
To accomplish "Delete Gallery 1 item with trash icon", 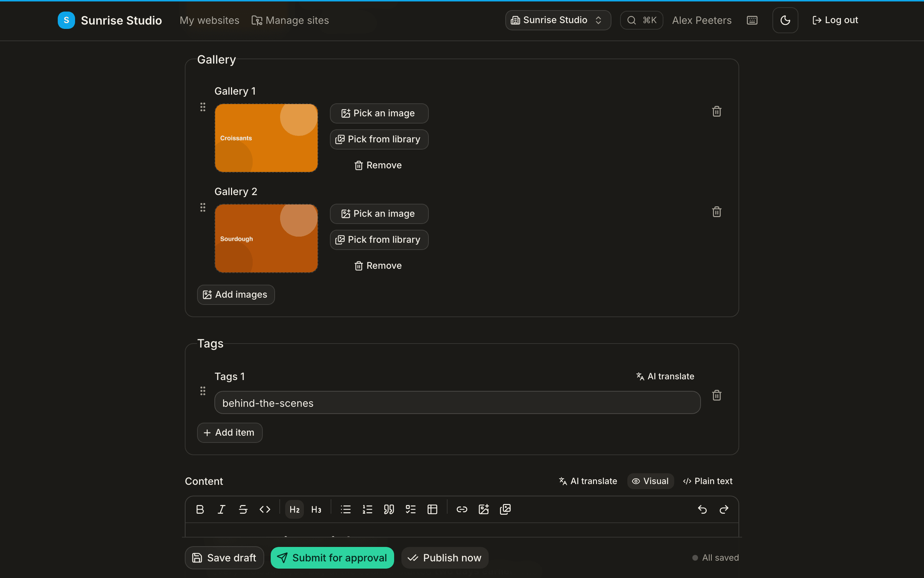I will pyautogui.click(x=717, y=111).
